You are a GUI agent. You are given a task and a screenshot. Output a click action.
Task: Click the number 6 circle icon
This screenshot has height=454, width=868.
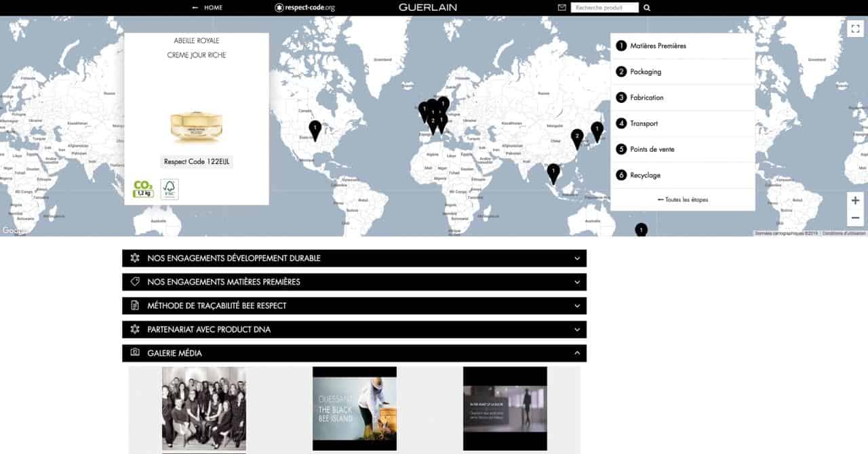tap(621, 175)
